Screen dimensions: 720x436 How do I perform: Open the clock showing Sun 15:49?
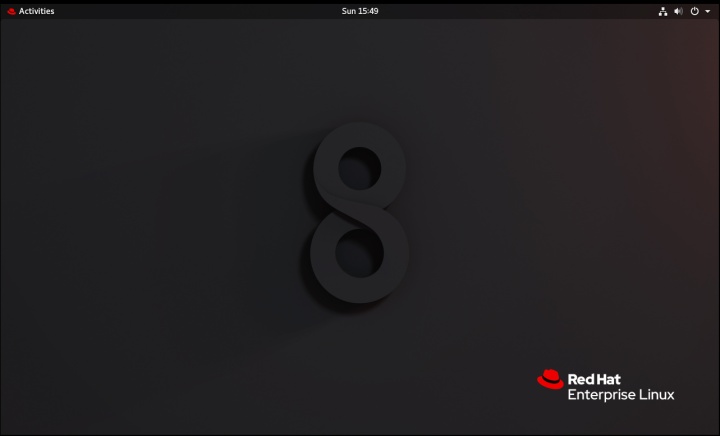pyautogui.click(x=360, y=11)
